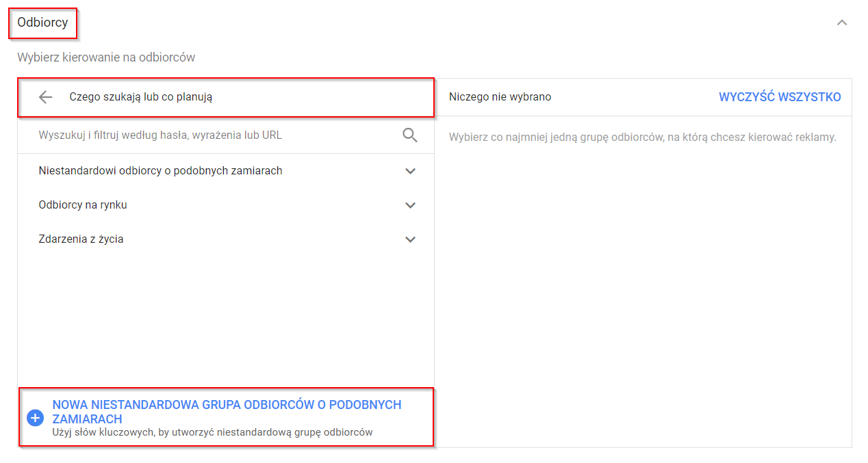The height and width of the screenshot is (463, 868).
Task: Collapse the Odbiorcy section with top chevron
Action: tap(842, 23)
